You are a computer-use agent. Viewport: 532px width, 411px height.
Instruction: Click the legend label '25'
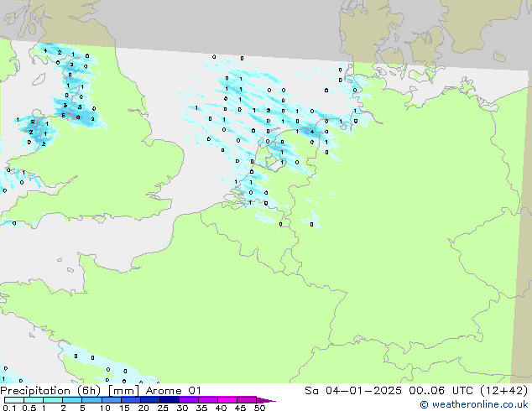163,408
